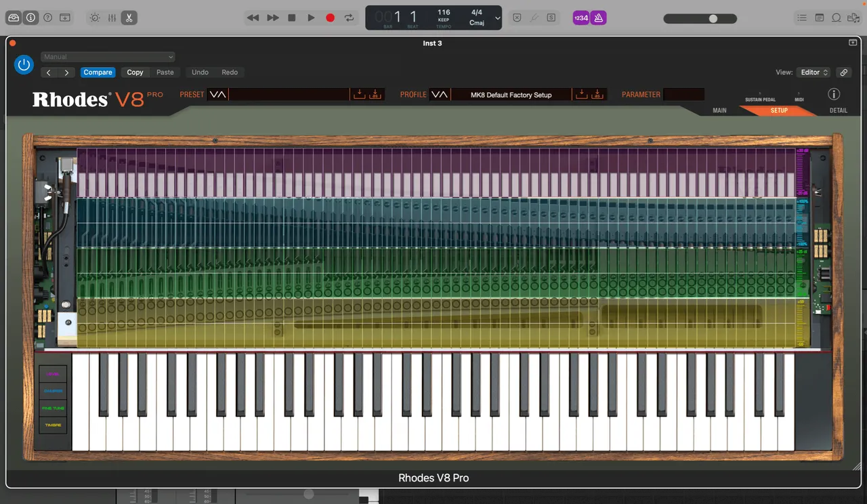This screenshot has width=867, height=504.
Task: Expand the tempo and key display chevron
Action: pyautogui.click(x=498, y=18)
